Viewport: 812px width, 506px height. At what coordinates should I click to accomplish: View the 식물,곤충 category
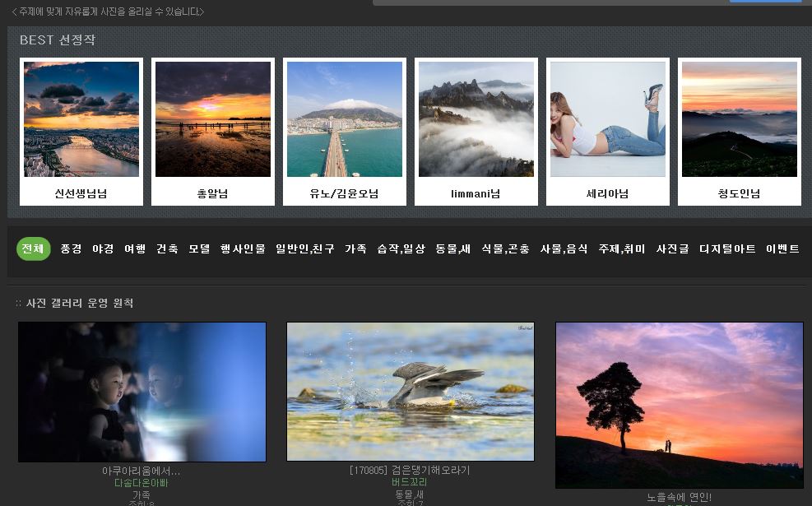click(x=505, y=248)
